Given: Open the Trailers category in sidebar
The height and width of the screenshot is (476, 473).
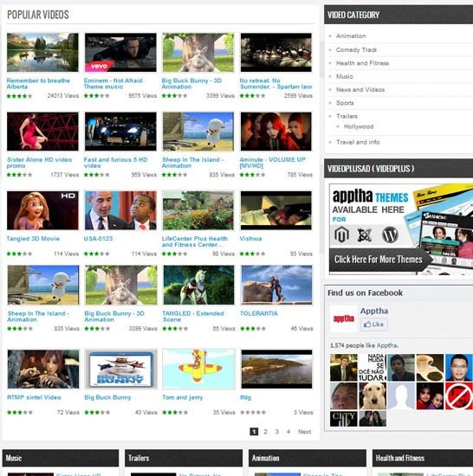Looking at the screenshot, I should 347,116.
